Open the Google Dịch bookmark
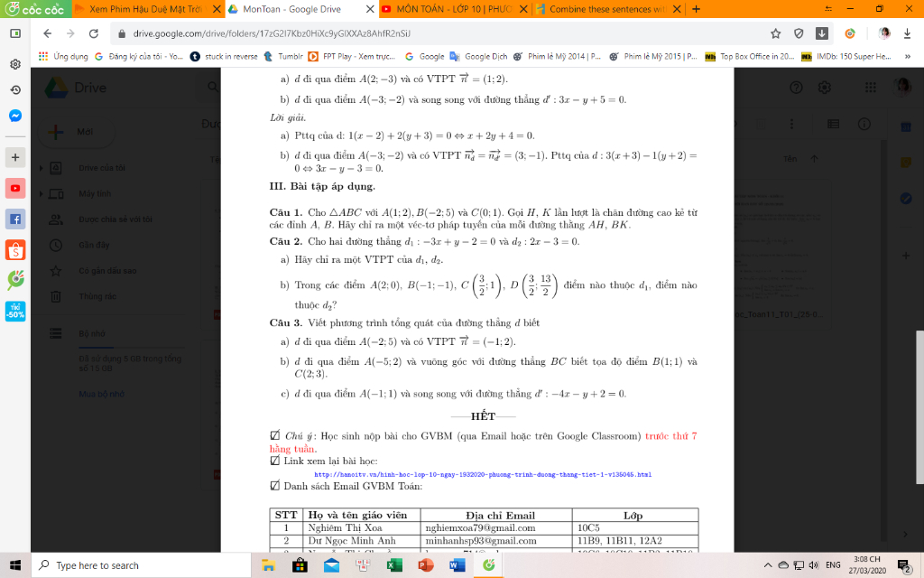Screen dimensions: 924x578 (478, 57)
